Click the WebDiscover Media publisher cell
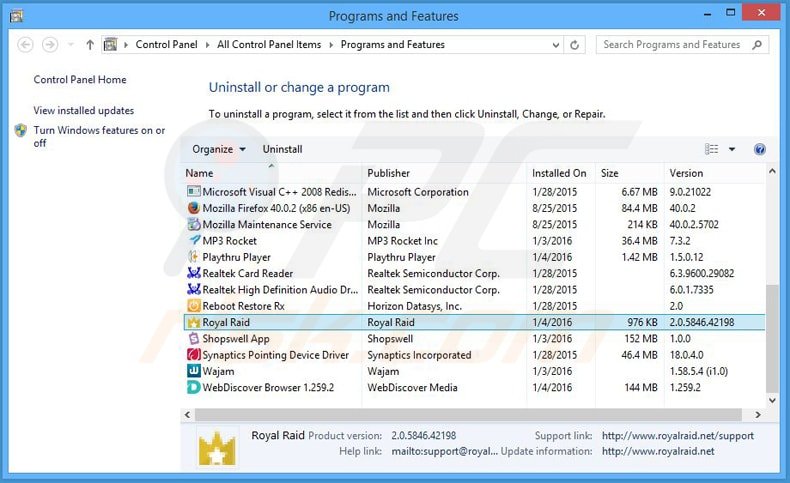This screenshot has height=483, width=790. (412, 387)
